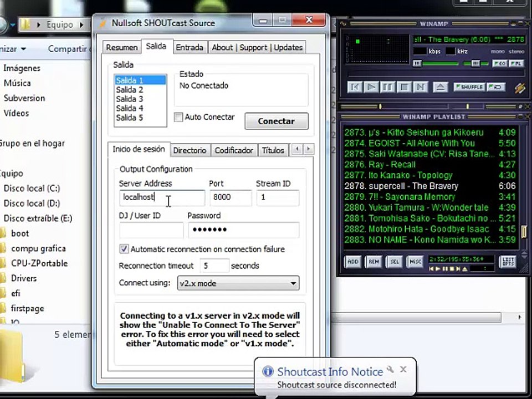Switch to the Salida tab

click(156, 46)
